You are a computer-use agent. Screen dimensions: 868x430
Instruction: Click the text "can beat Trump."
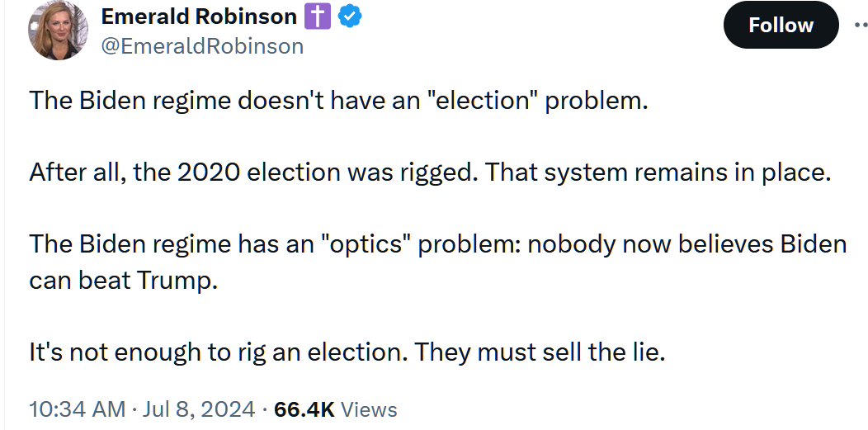123,280
